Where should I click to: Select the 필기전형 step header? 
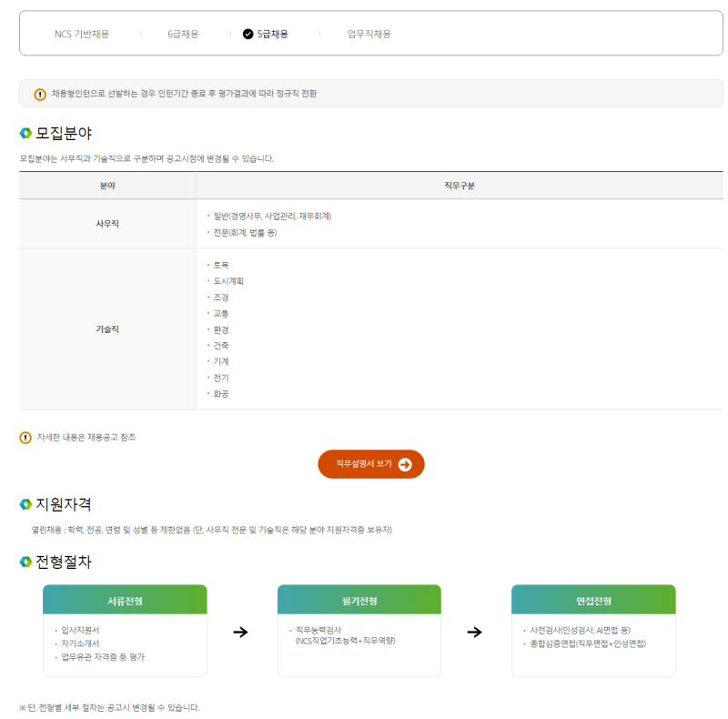359,600
